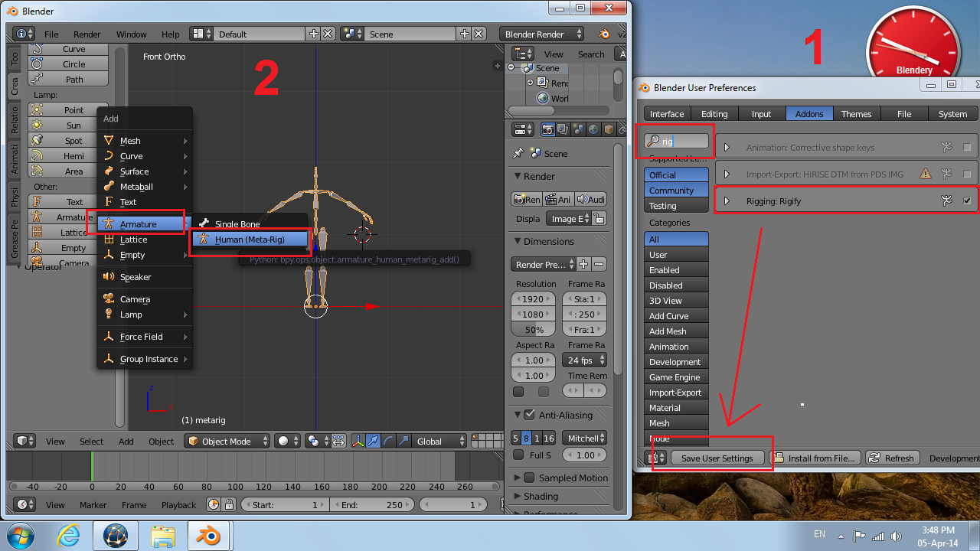980x551 pixels.
Task: Toggle Community support level filter
Action: click(x=676, y=190)
